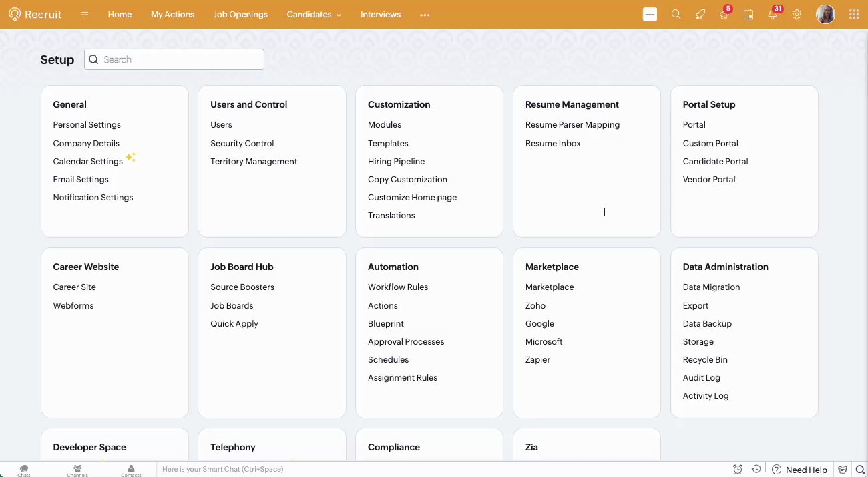868x477 pixels.
Task: Open Interviews tab
Action: pos(381,15)
